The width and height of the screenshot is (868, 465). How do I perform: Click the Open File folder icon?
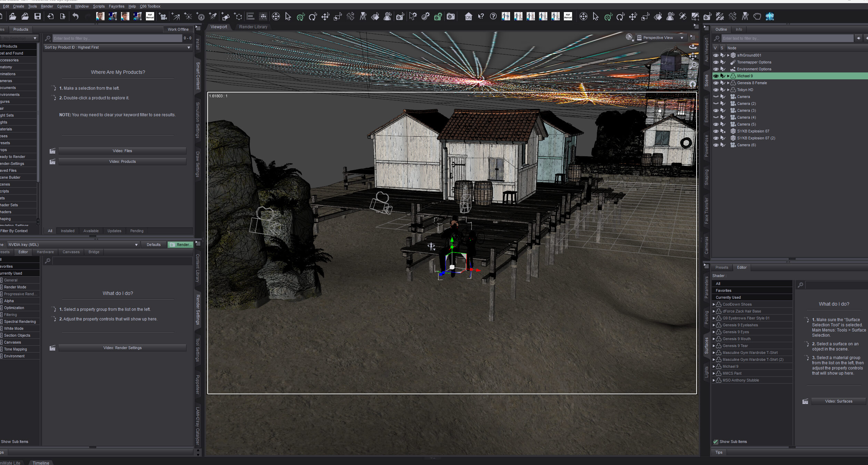pyautogui.click(x=13, y=16)
